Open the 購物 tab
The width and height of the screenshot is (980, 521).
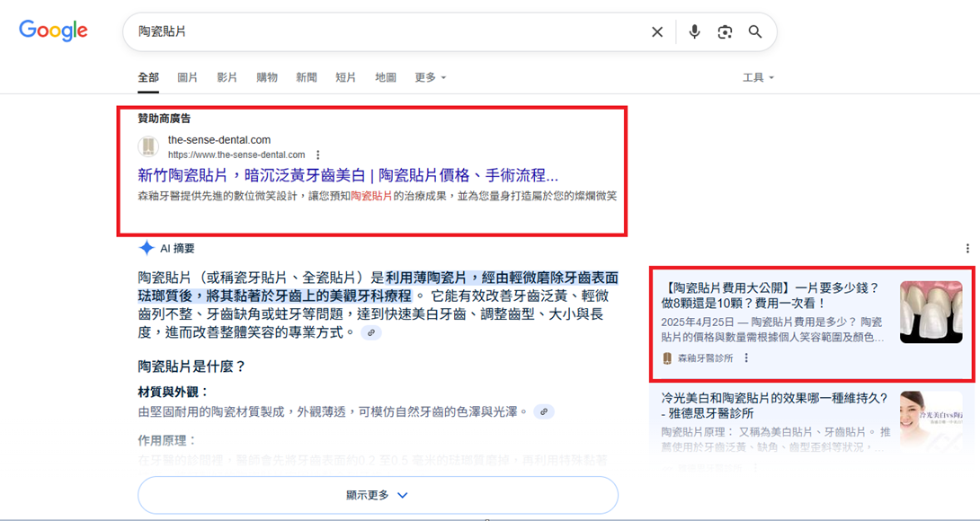267,77
